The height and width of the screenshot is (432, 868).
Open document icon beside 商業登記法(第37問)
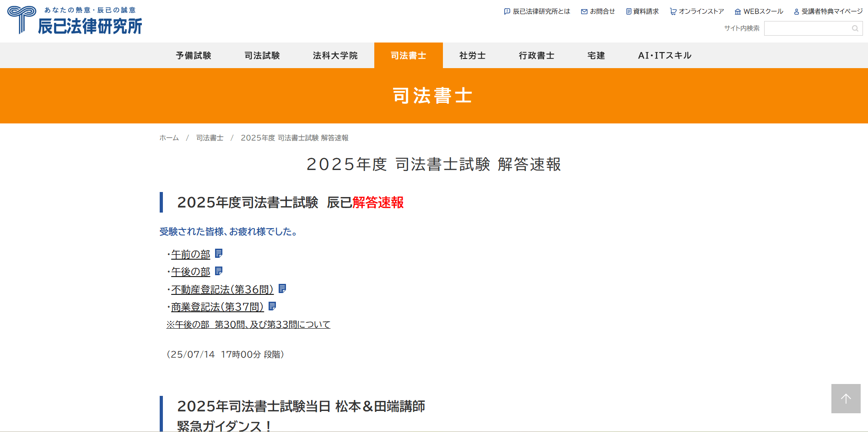[272, 306]
